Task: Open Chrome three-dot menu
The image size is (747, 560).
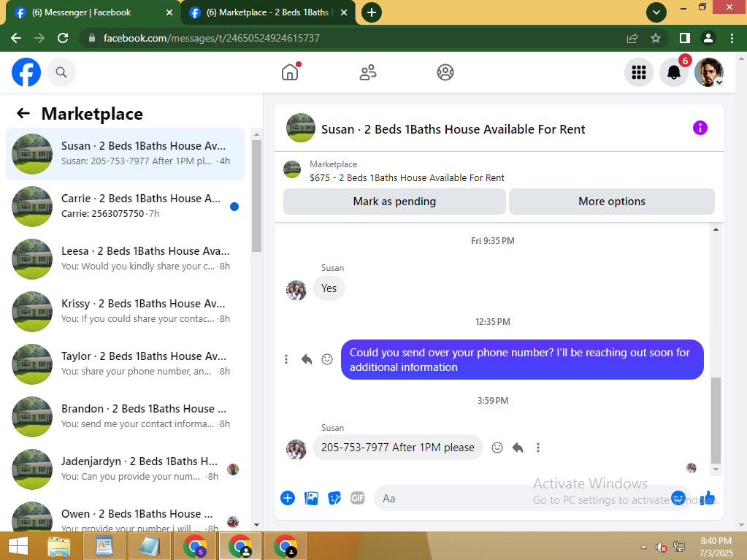Action: pyautogui.click(x=732, y=38)
